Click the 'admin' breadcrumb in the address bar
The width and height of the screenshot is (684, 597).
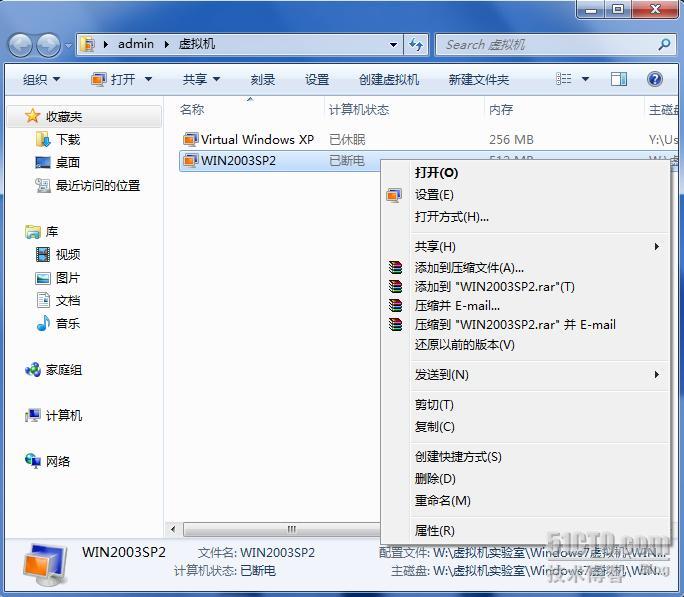[136, 44]
